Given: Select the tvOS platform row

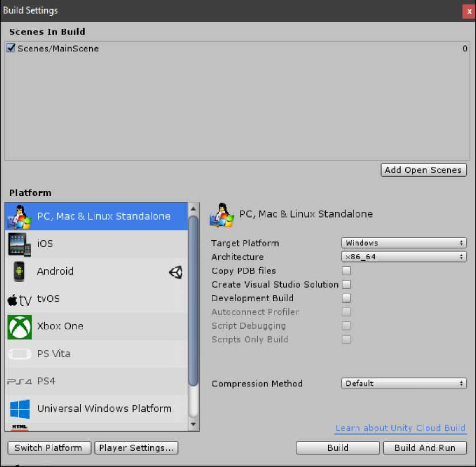Looking at the screenshot, I should pos(97,299).
